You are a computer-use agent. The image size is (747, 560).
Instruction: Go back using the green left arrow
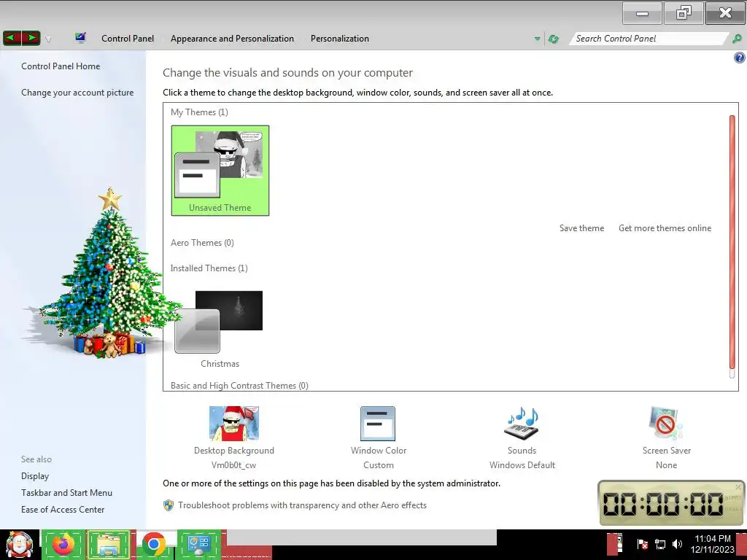pyautogui.click(x=12, y=38)
